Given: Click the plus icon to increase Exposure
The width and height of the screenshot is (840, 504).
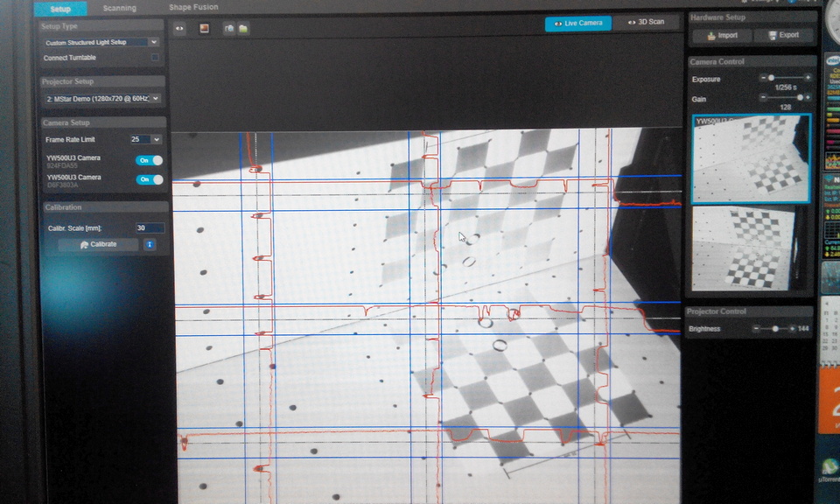Looking at the screenshot, I should pos(808,78).
